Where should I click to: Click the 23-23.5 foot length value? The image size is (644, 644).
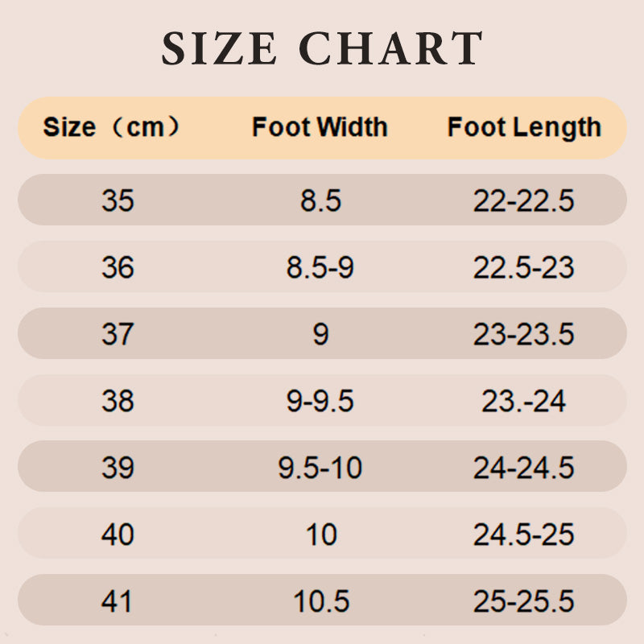(523, 334)
